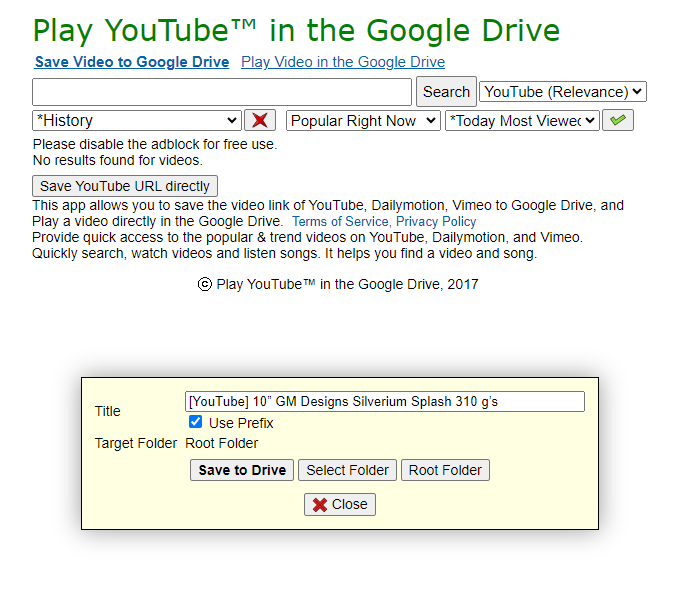Open the Privacy Policy link

(436, 222)
